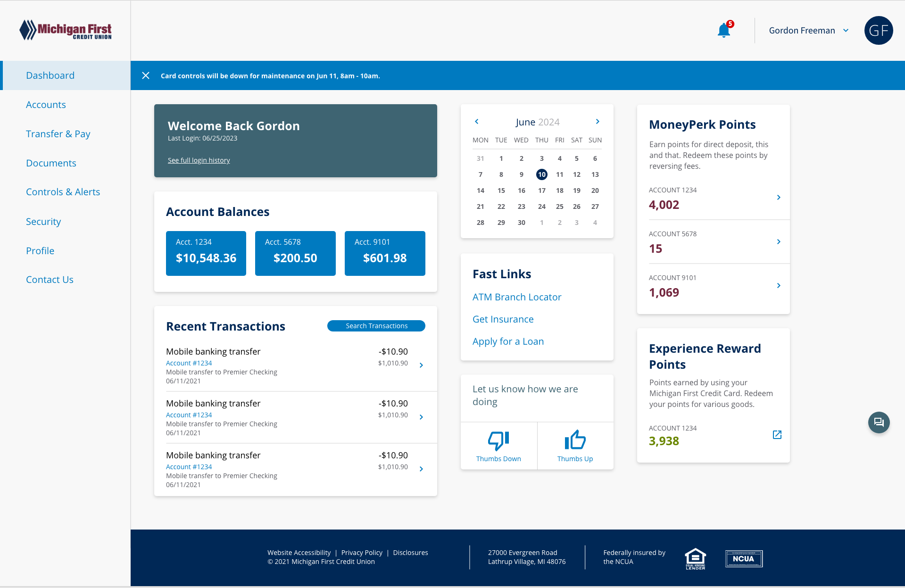Open Security in the sidebar
This screenshot has height=588, width=905.
(43, 222)
